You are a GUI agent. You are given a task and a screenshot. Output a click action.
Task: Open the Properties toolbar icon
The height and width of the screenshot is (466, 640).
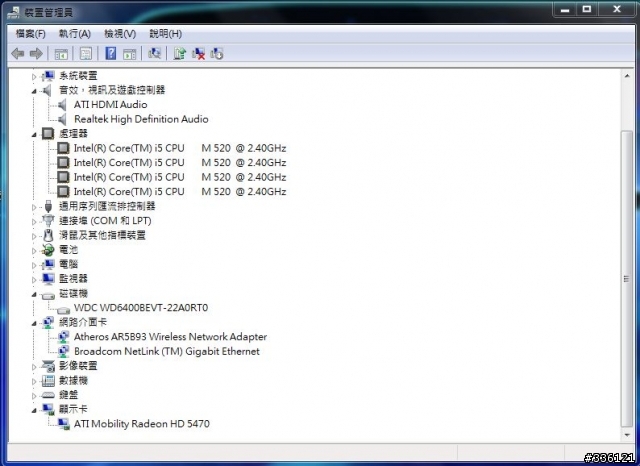(86, 53)
